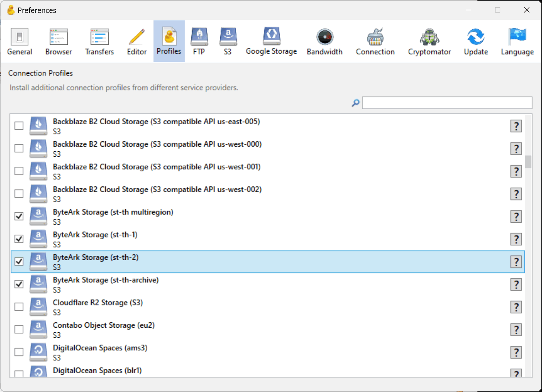Image resolution: width=542 pixels, height=392 pixels.
Task: Enable Backblaze B2 us-west-002 profile checkbox
Action: (19, 194)
